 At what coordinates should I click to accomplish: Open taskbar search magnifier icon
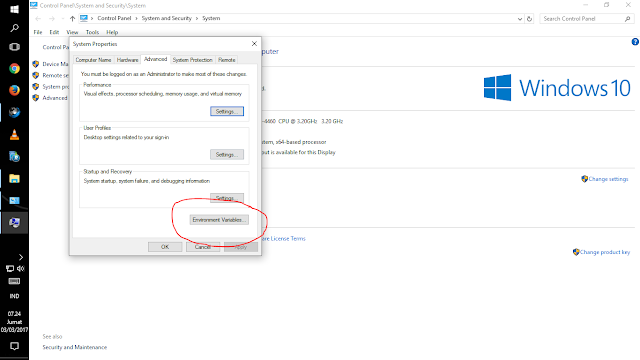14,28
